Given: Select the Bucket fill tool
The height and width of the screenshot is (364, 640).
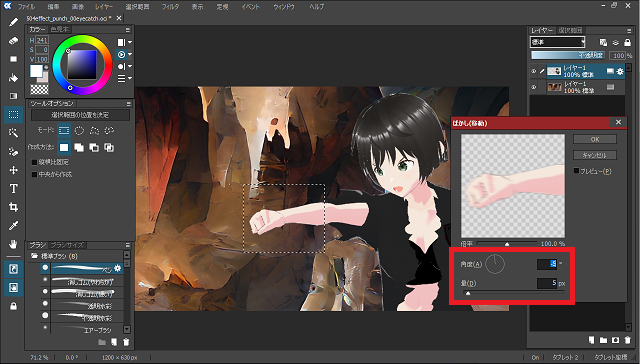Looking at the screenshot, I should pyautogui.click(x=13, y=78).
